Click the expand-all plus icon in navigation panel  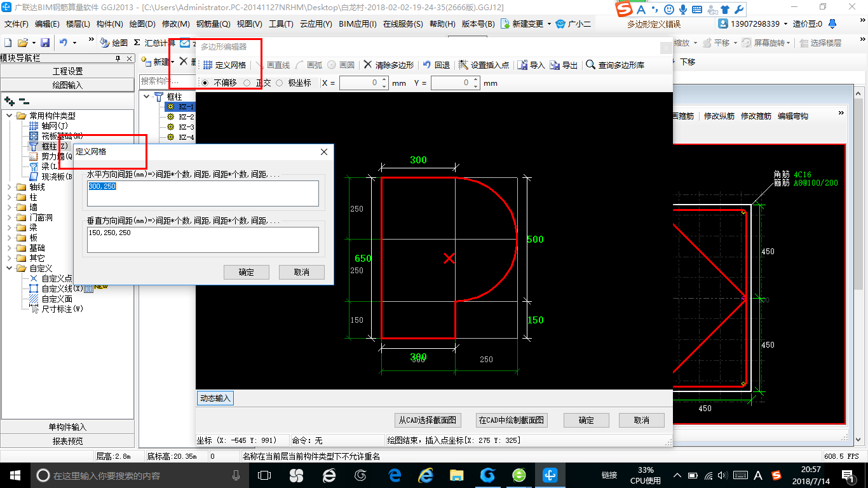(9, 100)
